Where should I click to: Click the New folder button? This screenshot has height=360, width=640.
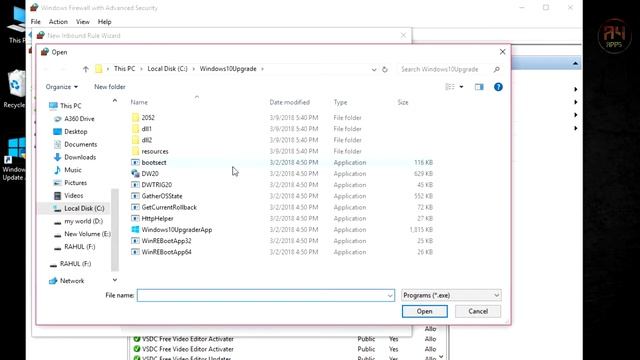[x=109, y=87]
